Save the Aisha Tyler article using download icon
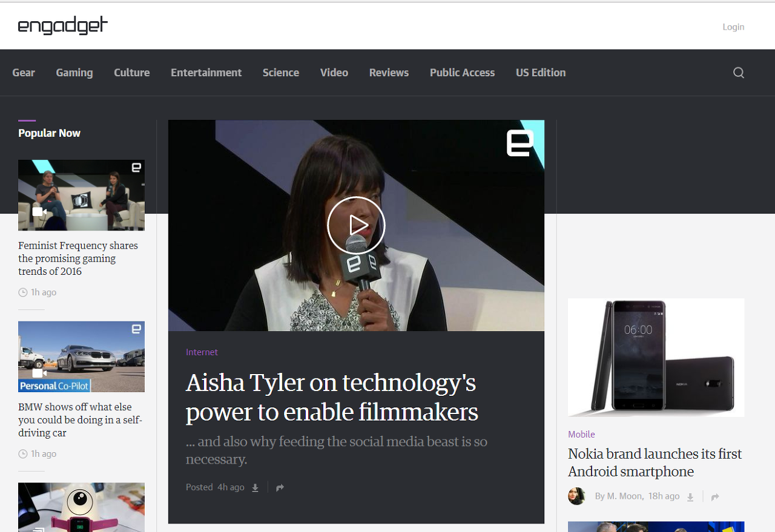The width and height of the screenshot is (775, 532). pyautogui.click(x=256, y=488)
